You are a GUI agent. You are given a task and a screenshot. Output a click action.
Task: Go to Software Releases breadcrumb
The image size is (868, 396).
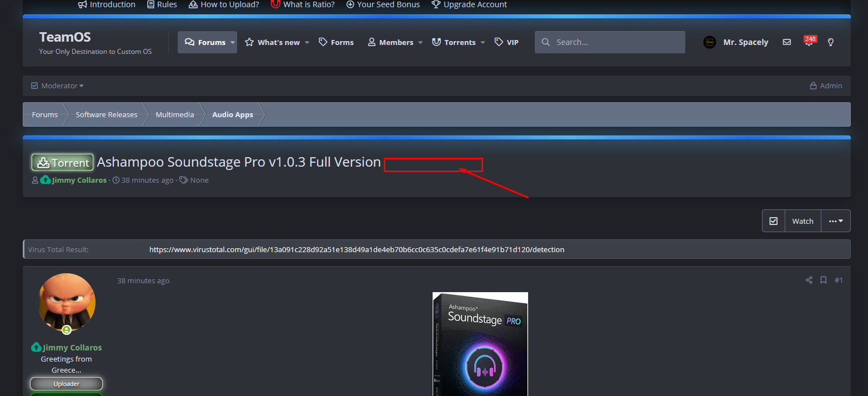107,114
